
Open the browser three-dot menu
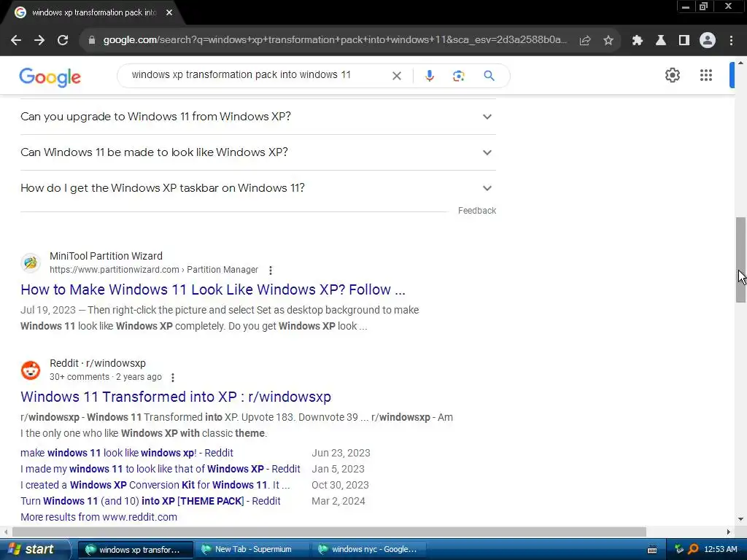click(x=731, y=41)
